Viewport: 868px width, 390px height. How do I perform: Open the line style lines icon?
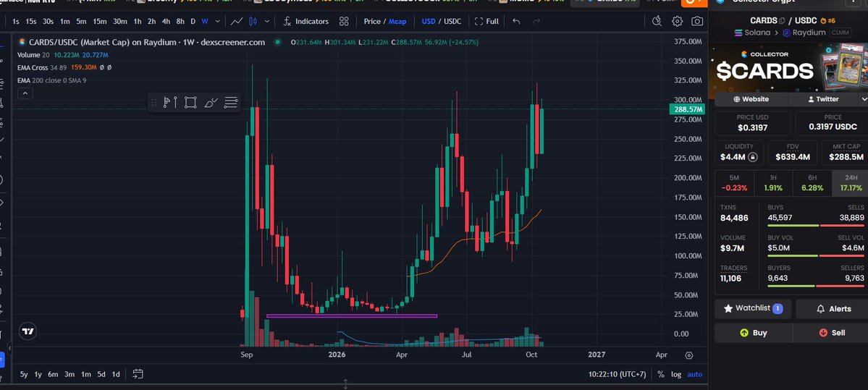[x=231, y=102]
